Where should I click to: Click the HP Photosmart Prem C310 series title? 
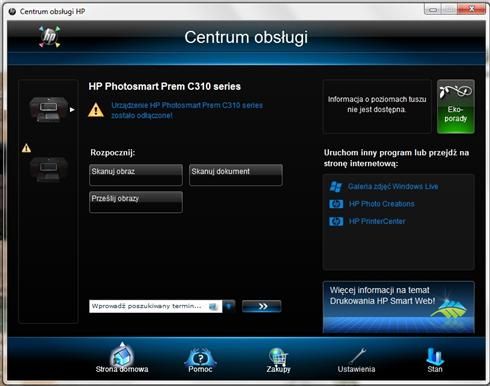click(x=165, y=87)
